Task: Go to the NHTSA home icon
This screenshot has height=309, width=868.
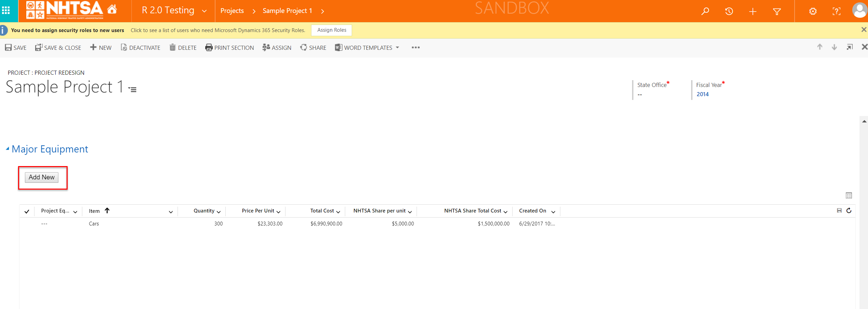Action: tap(112, 9)
